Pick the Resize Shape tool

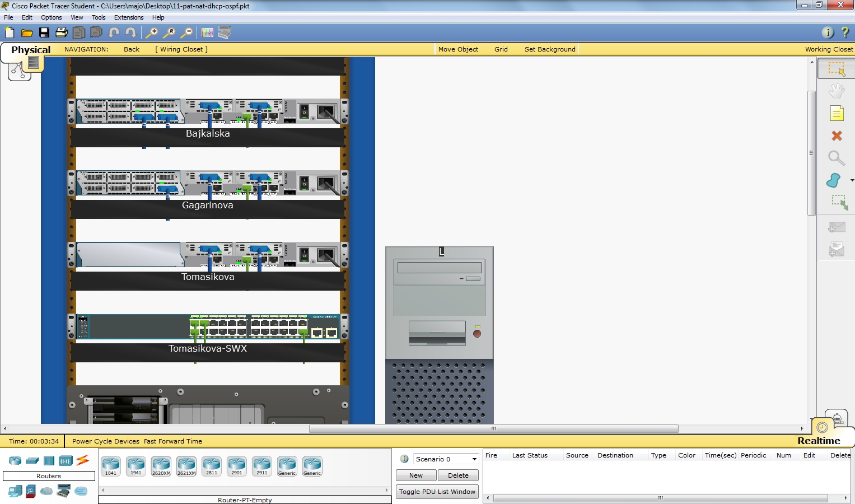(x=839, y=202)
